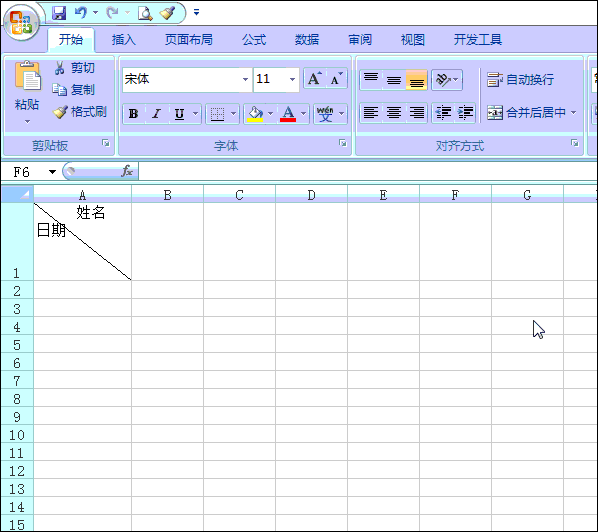Open the Name Box dropdown arrow
Image resolution: width=598 pixels, height=532 pixels.
(x=52, y=172)
